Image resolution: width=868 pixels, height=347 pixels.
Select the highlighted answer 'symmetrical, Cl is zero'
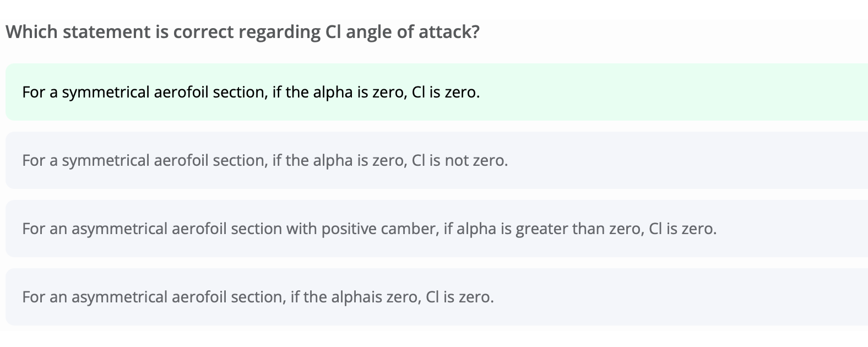coord(437,92)
